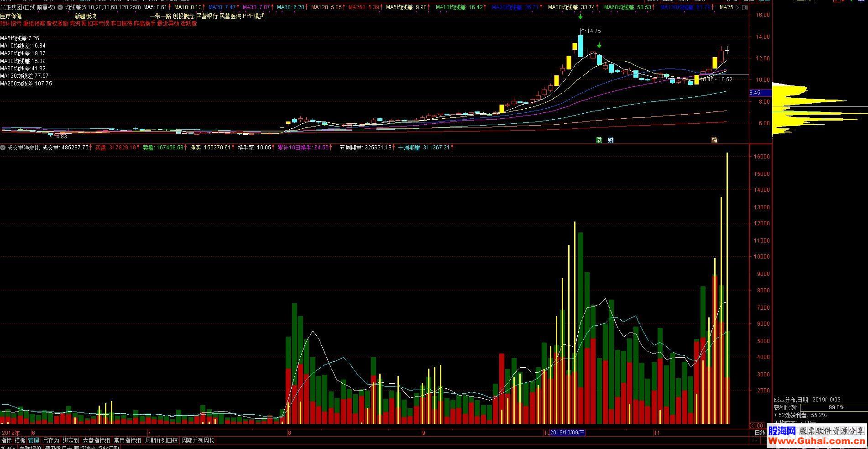Click the X100 scale label

click(x=756, y=425)
